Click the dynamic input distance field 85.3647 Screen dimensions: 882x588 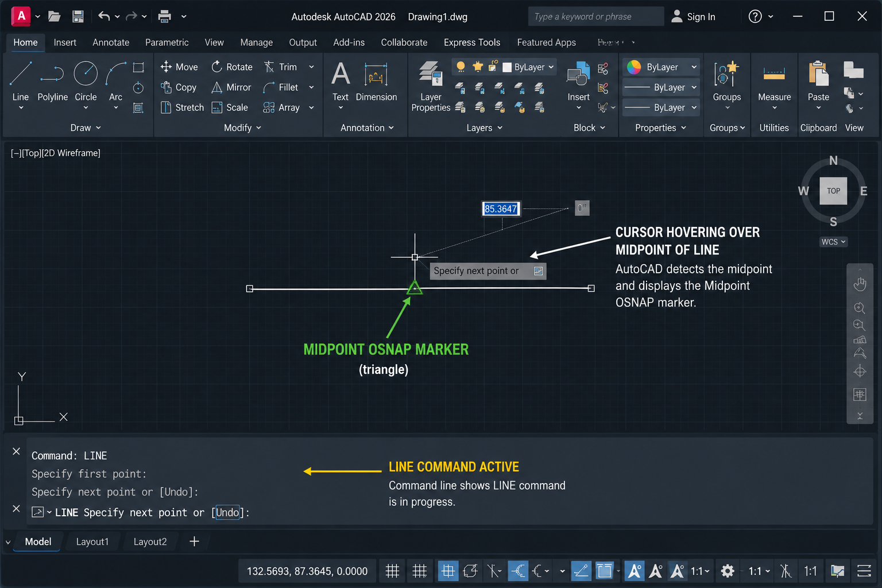click(501, 208)
